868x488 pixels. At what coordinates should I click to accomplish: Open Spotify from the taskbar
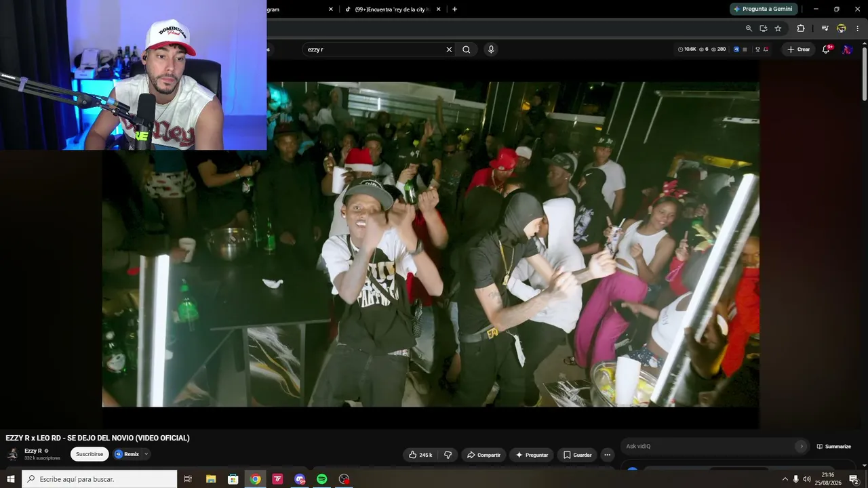click(322, 479)
